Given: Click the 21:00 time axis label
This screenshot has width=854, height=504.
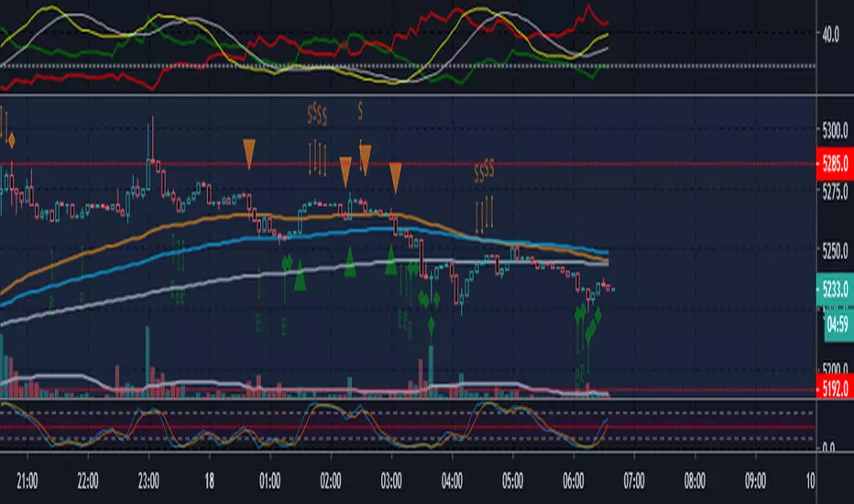Looking at the screenshot, I should (27, 481).
